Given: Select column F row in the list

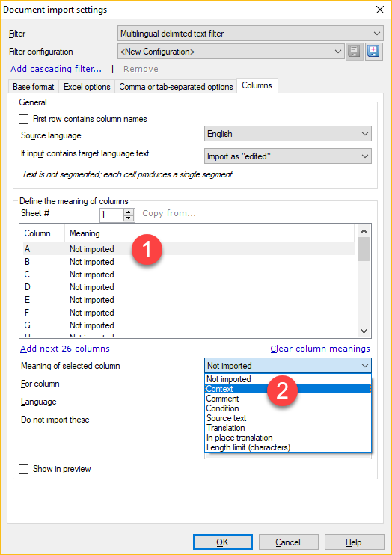Looking at the screenshot, I should click(x=189, y=313).
